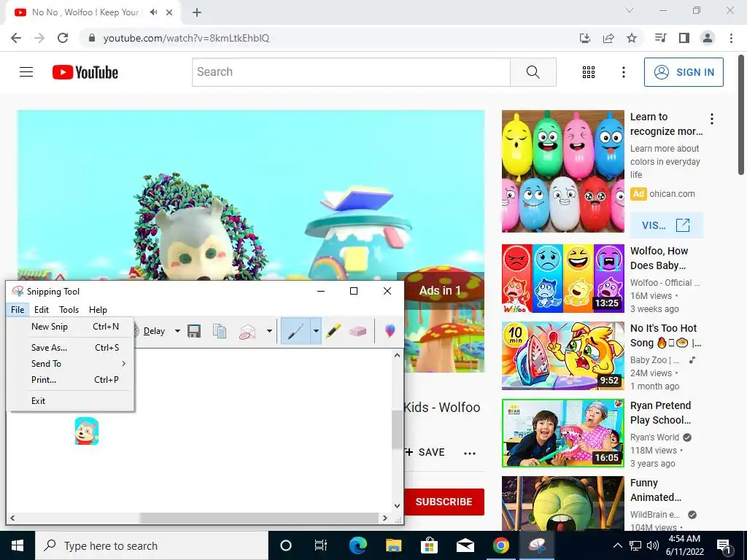Click Funny Animated video title
The width and height of the screenshot is (747, 560).
656,490
